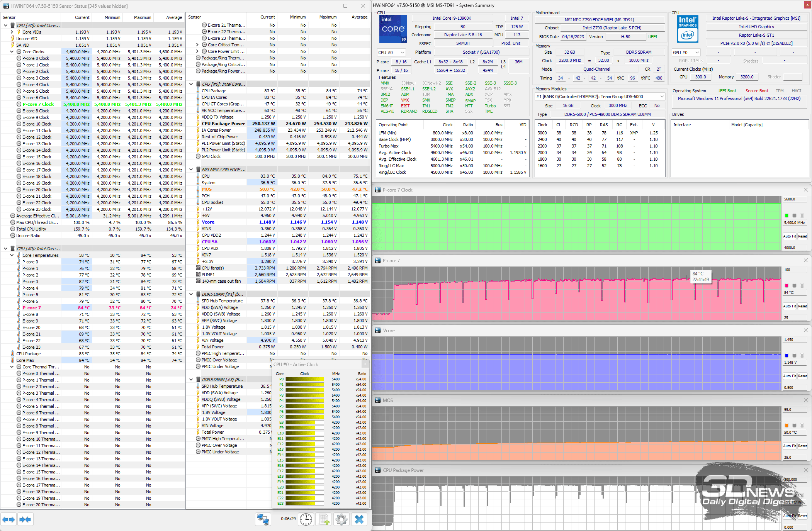Image resolution: width=812 pixels, height=531 pixels.
Task: Collapse the DDR5 DIMM [#3] sensor group
Action: (191, 380)
